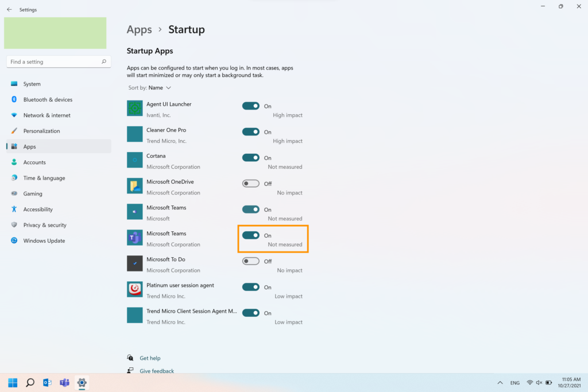Image resolution: width=588 pixels, height=392 pixels.
Task: Enable Microsoft OneDrive startup toggle
Action: point(251,184)
